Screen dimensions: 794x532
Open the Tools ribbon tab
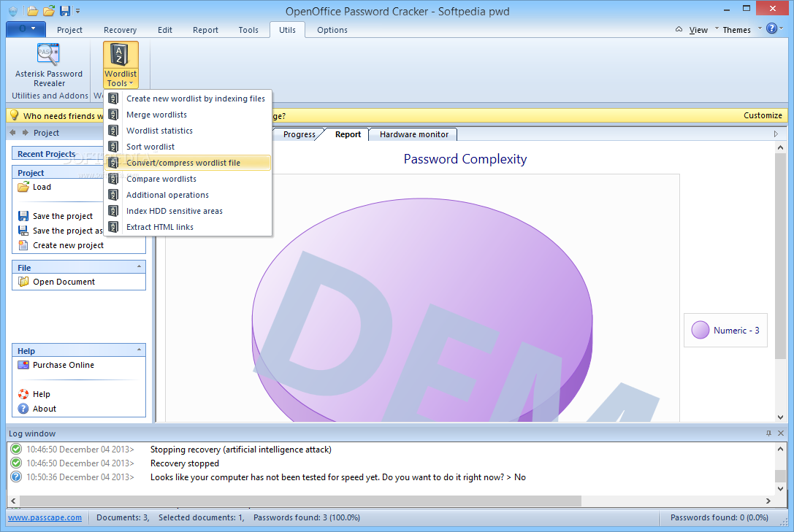pos(248,30)
